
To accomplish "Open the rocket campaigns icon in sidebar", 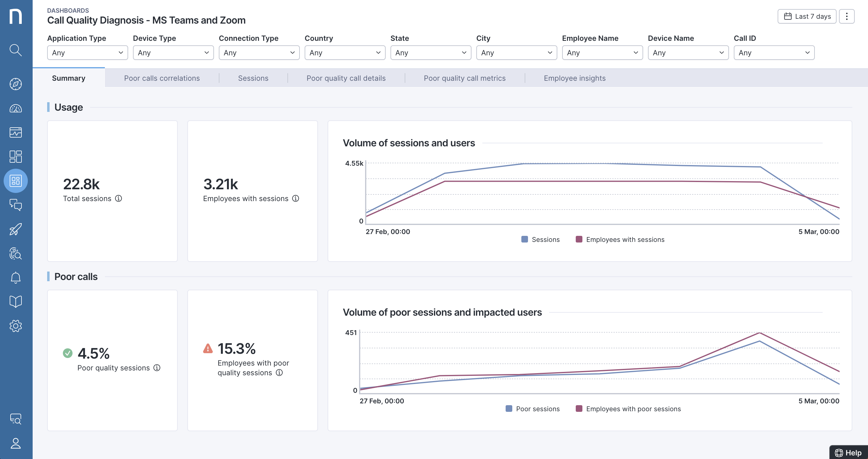I will (x=15, y=229).
